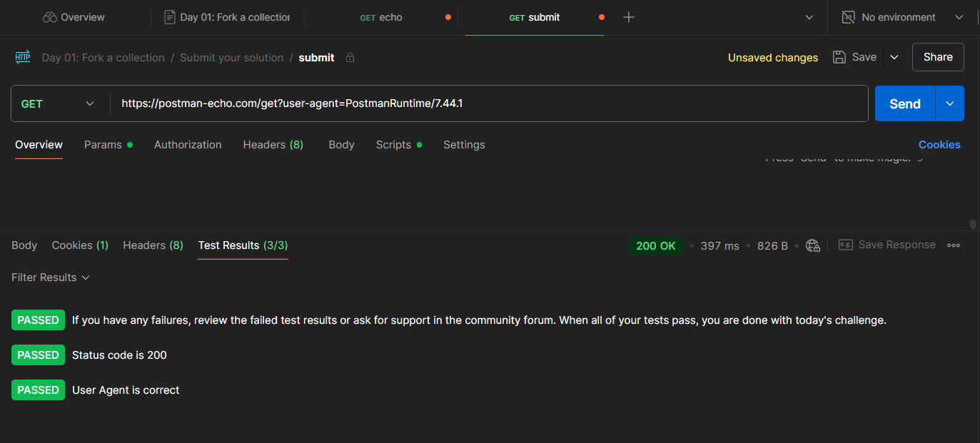
Task: Click the Share button
Action: pyautogui.click(x=938, y=57)
